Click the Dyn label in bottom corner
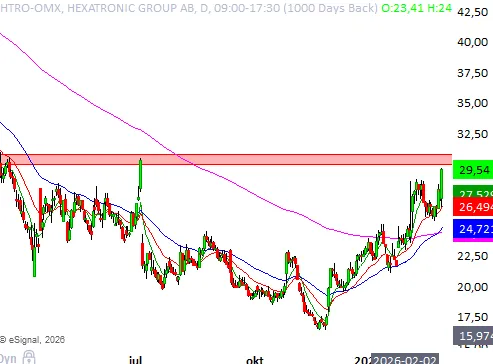This screenshot has height=364, width=493. [x=8, y=359]
